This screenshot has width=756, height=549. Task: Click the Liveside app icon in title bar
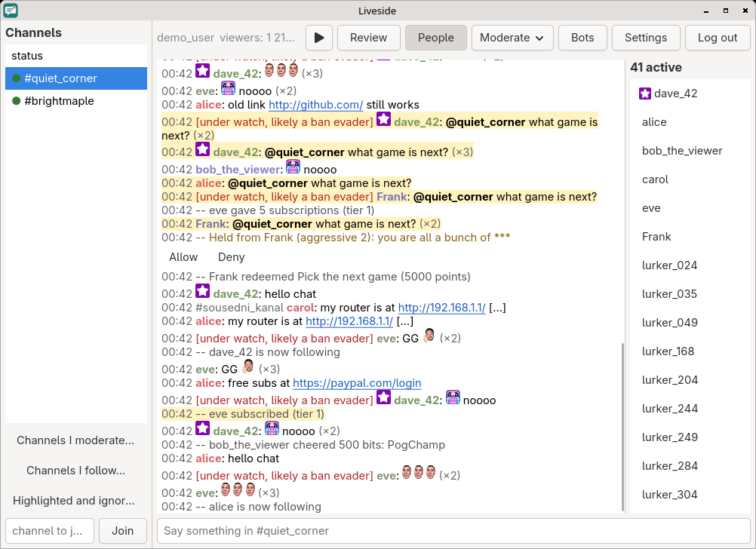pos(11,10)
